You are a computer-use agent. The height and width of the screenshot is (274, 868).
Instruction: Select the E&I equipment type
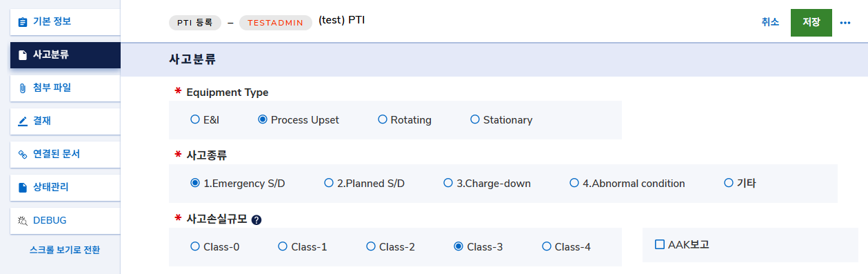195,119
